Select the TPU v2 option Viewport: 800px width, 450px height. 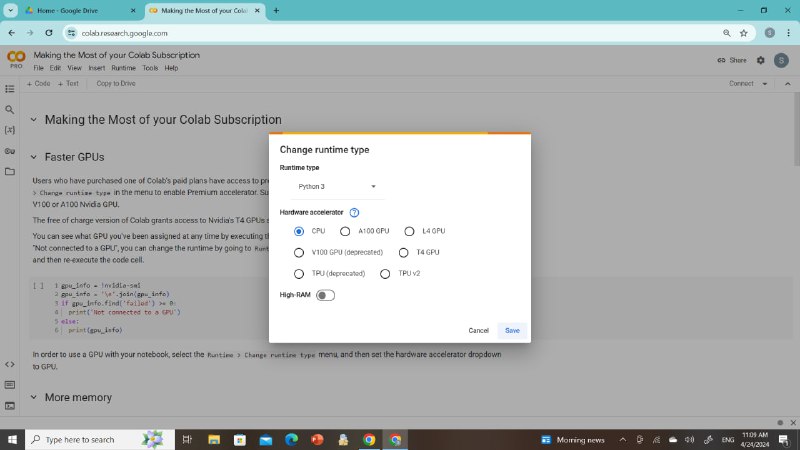385,274
